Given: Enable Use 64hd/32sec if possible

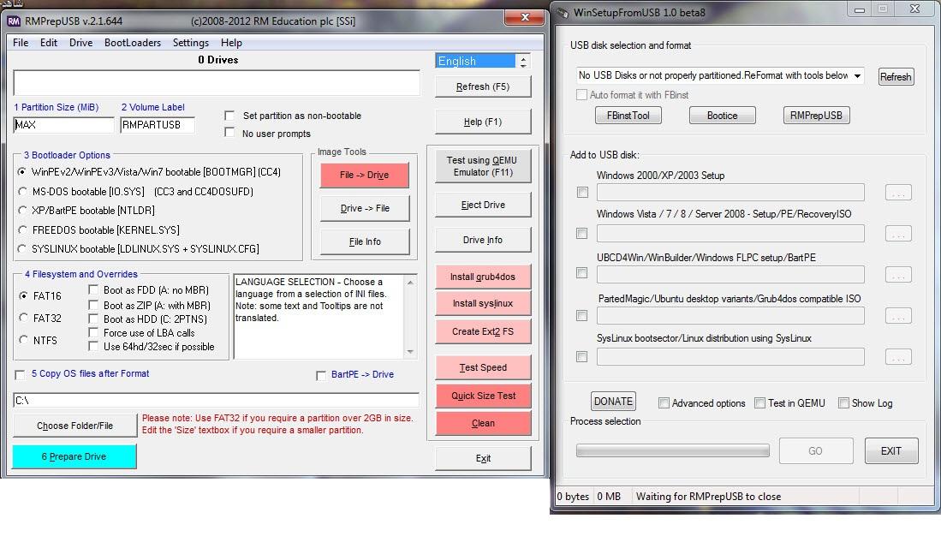Looking at the screenshot, I should coord(93,346).
